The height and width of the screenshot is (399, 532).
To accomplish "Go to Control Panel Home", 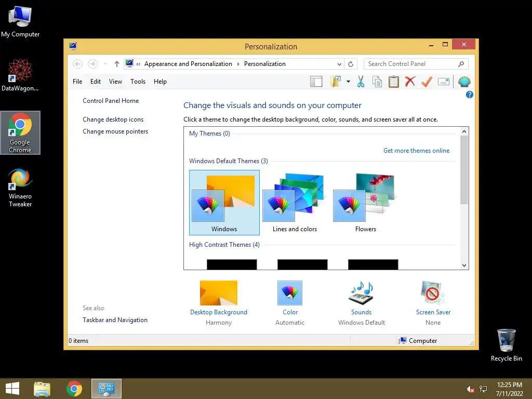I will tap(111, 101).
